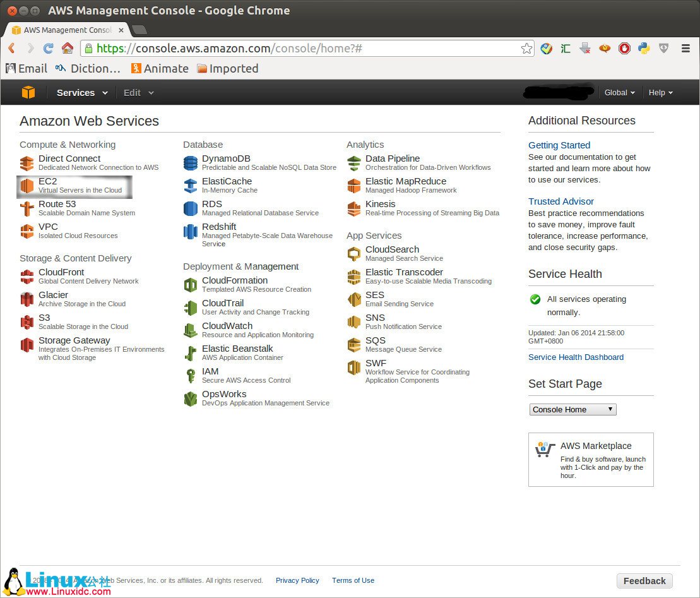Open the Service Health Dashboard link
This screenshot has height=598, width=700.
coord(576,357)
